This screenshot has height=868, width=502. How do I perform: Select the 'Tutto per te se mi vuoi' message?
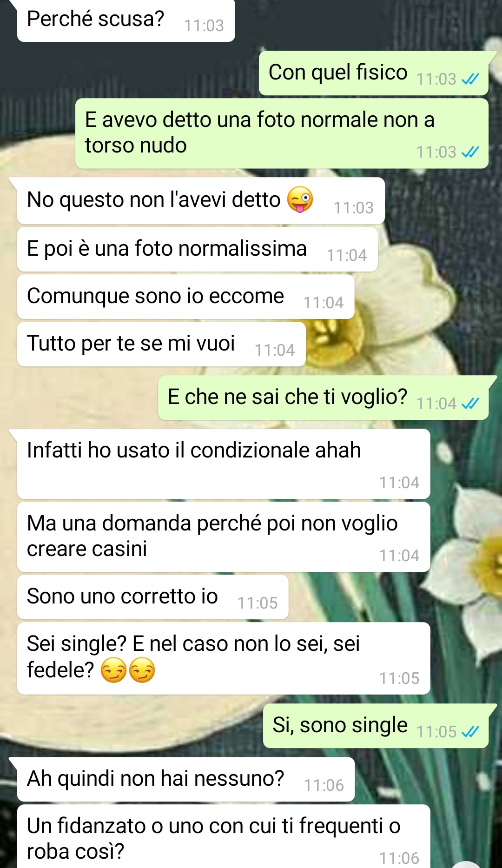tap(161, 344)
